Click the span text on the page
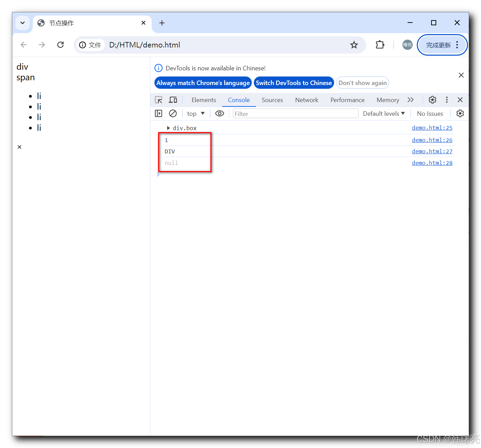481x448 pixels. tap(26, 78)
